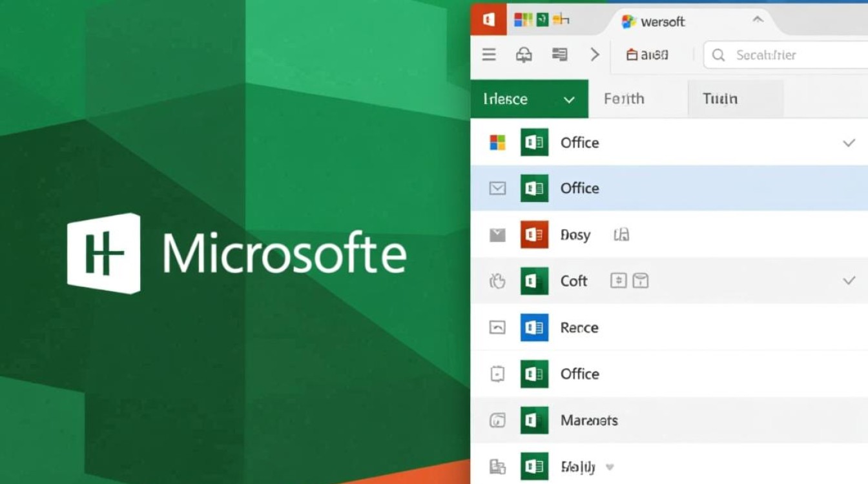Click the green app icon in the highlighted row

534,188
